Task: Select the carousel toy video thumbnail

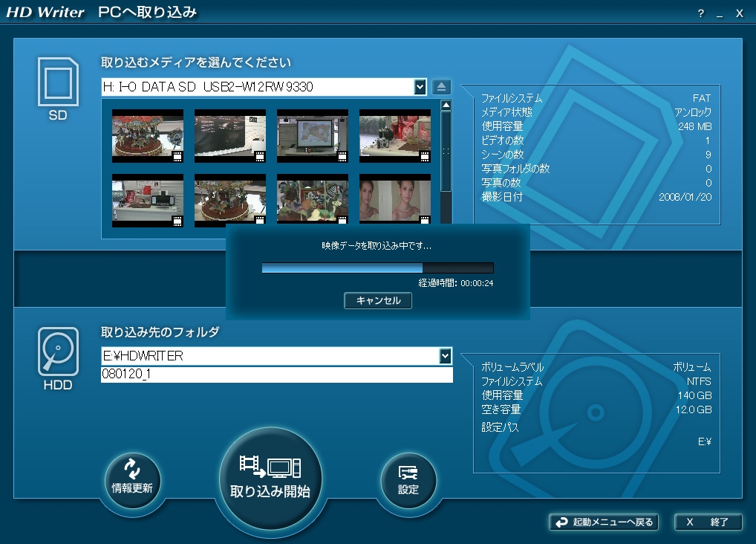Action: click(x=148, y=136)
